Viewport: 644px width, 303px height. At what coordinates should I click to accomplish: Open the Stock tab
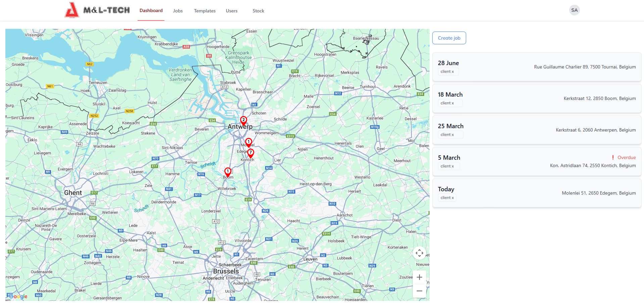tap(258, 11)
